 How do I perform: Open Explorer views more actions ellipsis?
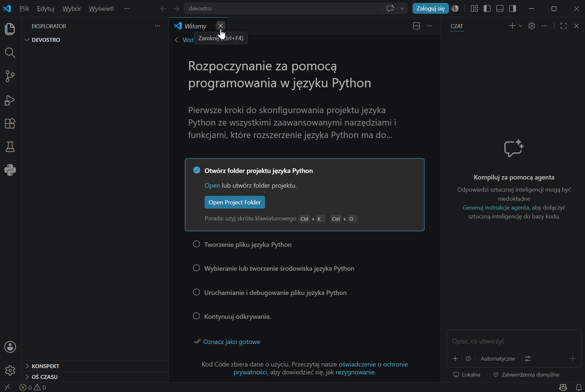tap(157, 26)
